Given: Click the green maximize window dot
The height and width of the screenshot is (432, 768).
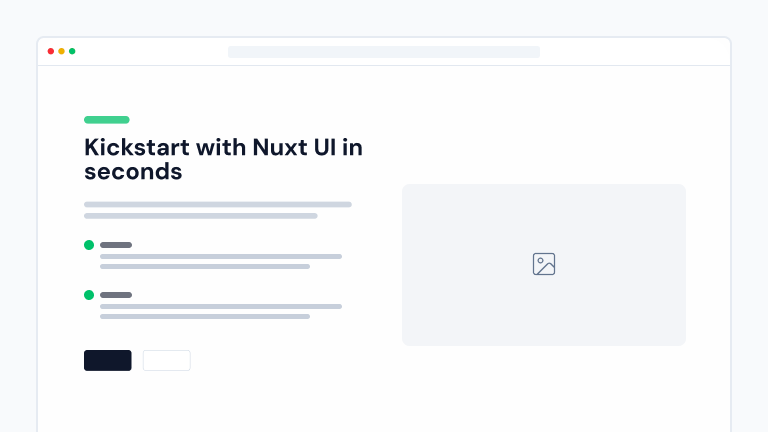Looking at the screenshot, I should click(72, 51).
